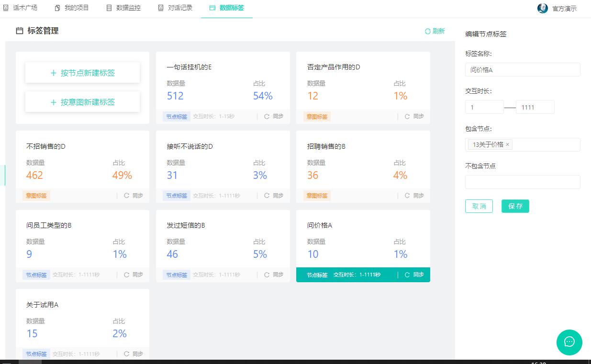Switch to the 数据监控 tab

(123, 8)
